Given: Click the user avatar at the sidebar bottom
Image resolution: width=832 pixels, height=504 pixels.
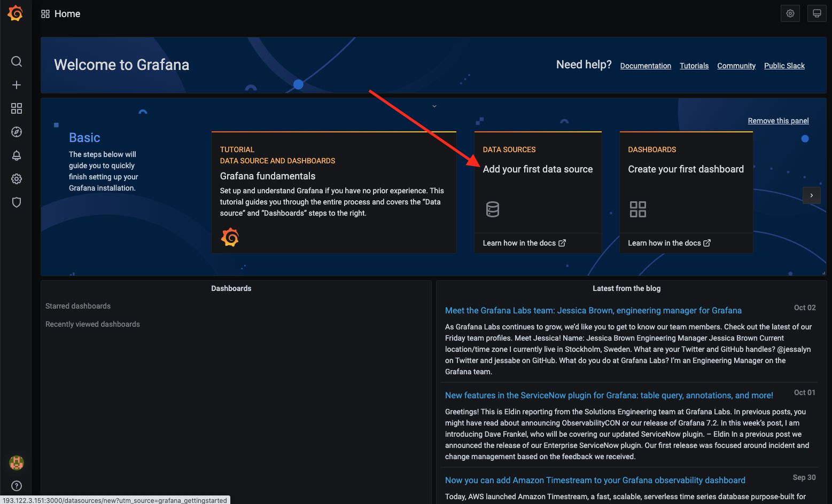Looking at the screenshot, I should tap(17, 462).
